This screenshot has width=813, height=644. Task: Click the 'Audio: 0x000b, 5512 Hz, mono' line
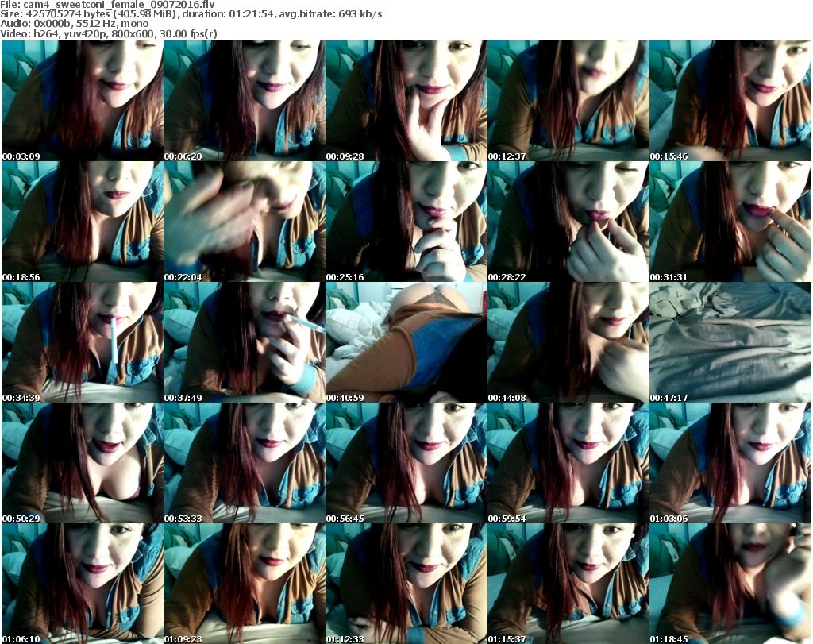(x=74, y=24)
